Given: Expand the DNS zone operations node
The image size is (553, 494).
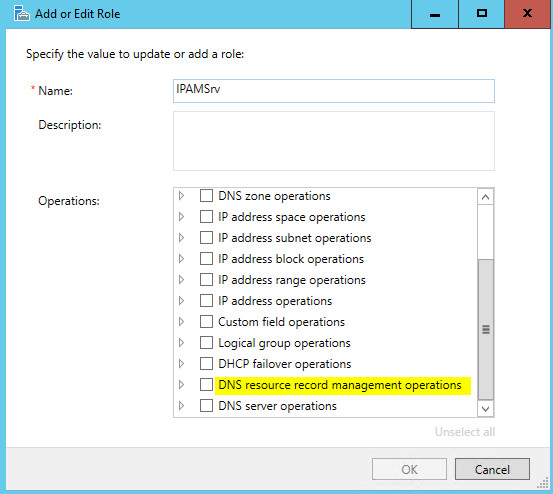Looking at the screenshot, I should (x=181, y=195).
